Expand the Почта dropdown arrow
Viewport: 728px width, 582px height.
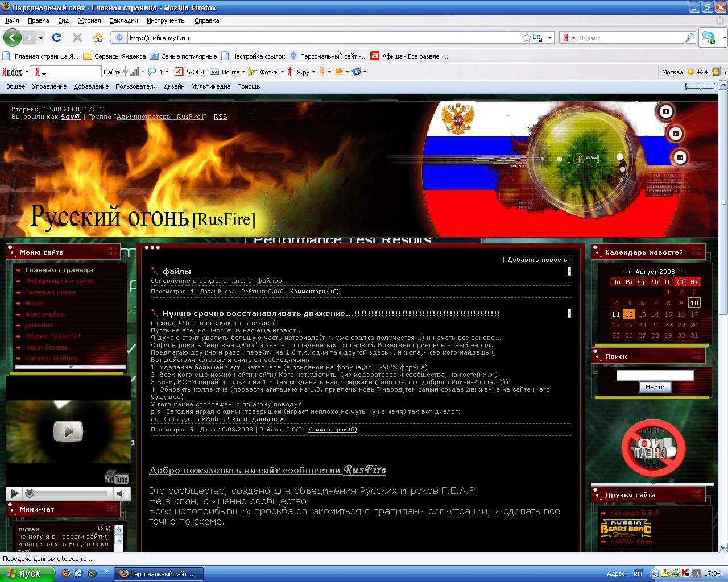click(x=243, y=72)
